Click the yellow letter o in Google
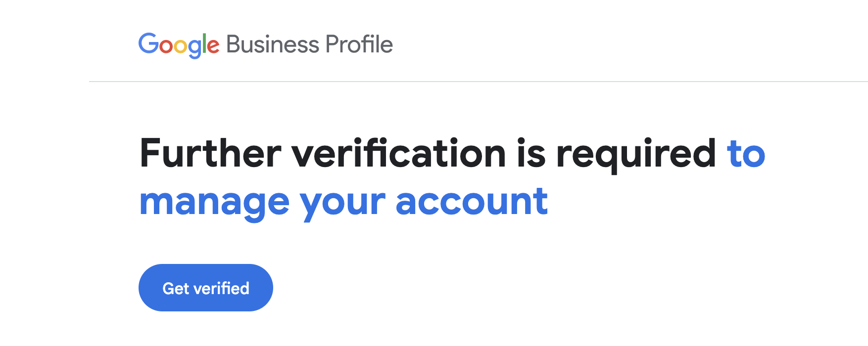The width and height of the screenshot is (868, 346). point(181,46)
